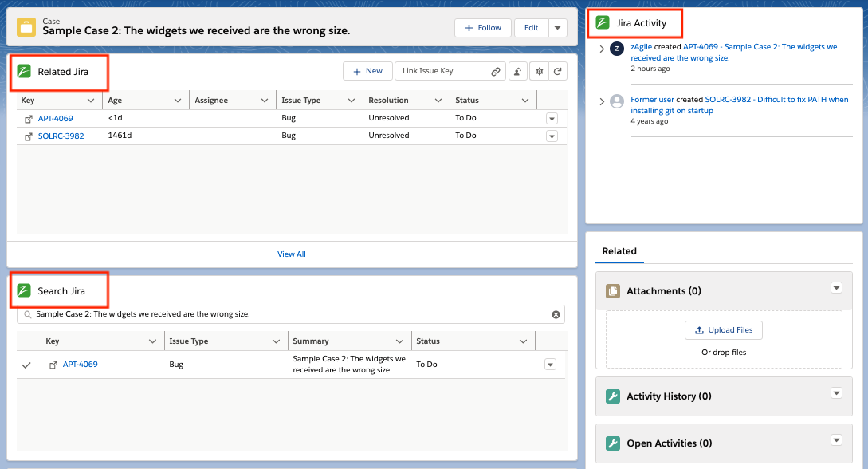Open Status column menu in Related Jira
The width and height of the screenshot is (868, 469).
[524, 100]
